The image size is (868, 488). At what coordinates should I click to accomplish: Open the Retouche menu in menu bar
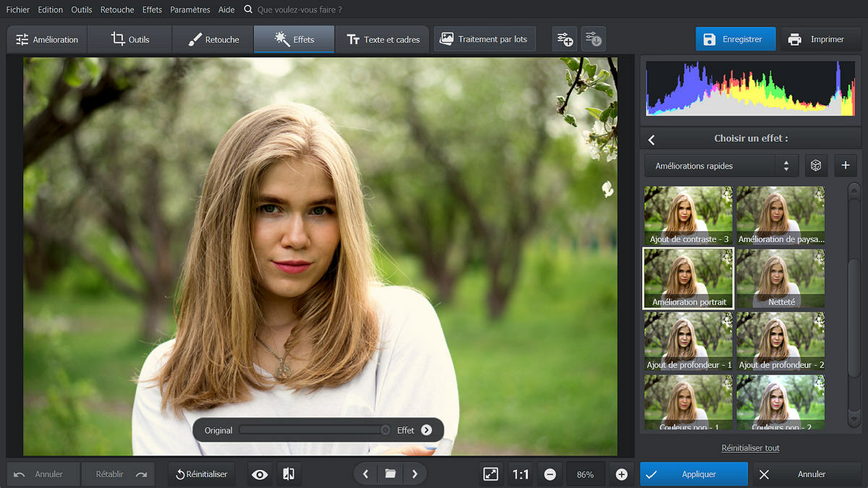click(117, 9)
